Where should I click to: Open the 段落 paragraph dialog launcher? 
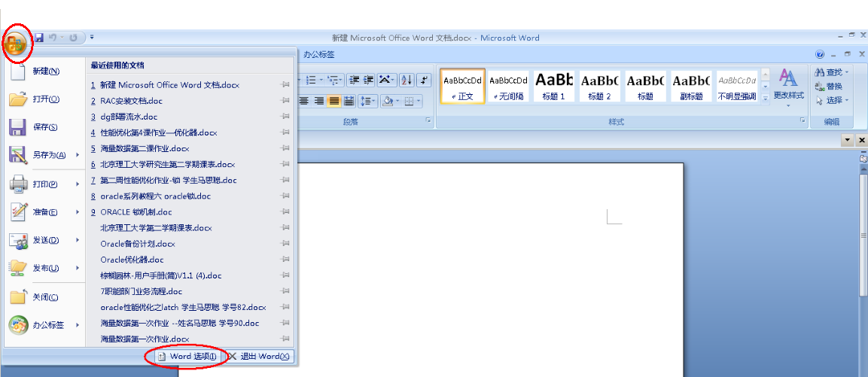(x=428, y=120)
